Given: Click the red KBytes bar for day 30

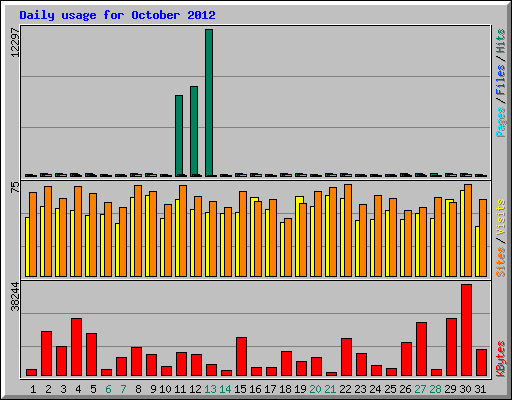Looking at the screenshot, I should tap(466, 330).
